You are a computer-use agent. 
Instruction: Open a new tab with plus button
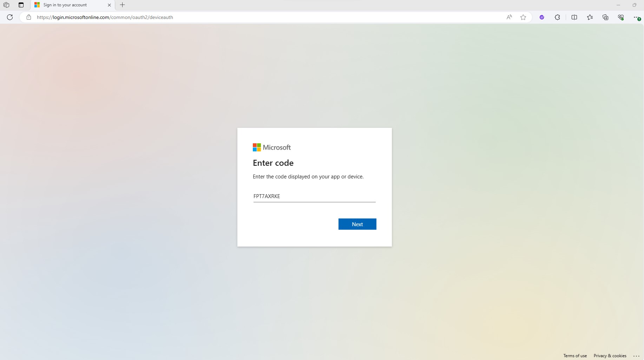123,5
